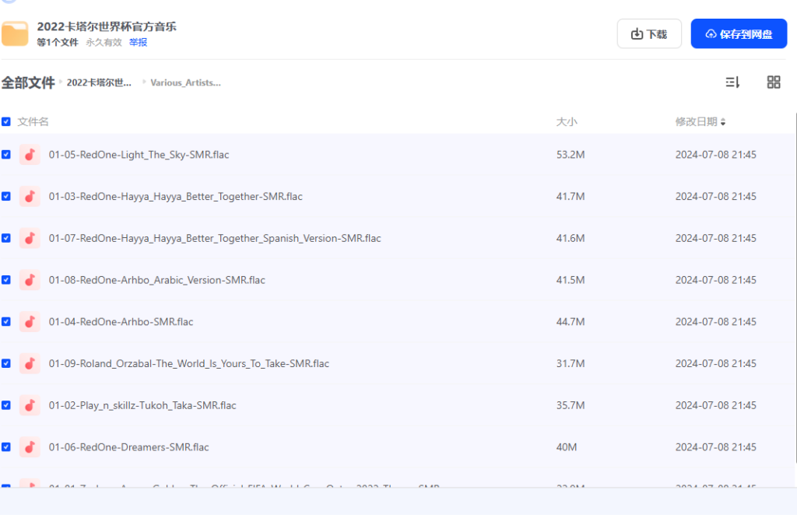Click the sort order icon
The image size is (797, 532).
[732, 82]
